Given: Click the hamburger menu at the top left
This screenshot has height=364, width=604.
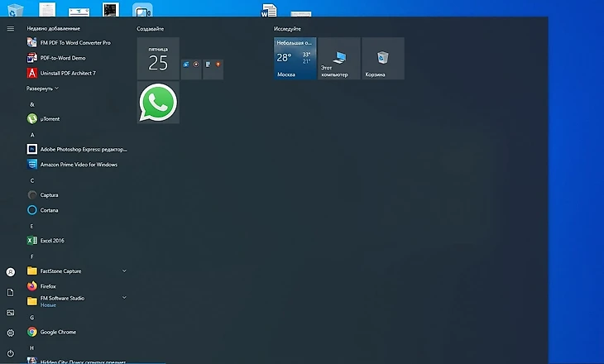Looking at the screenshot, I should 11,28.
